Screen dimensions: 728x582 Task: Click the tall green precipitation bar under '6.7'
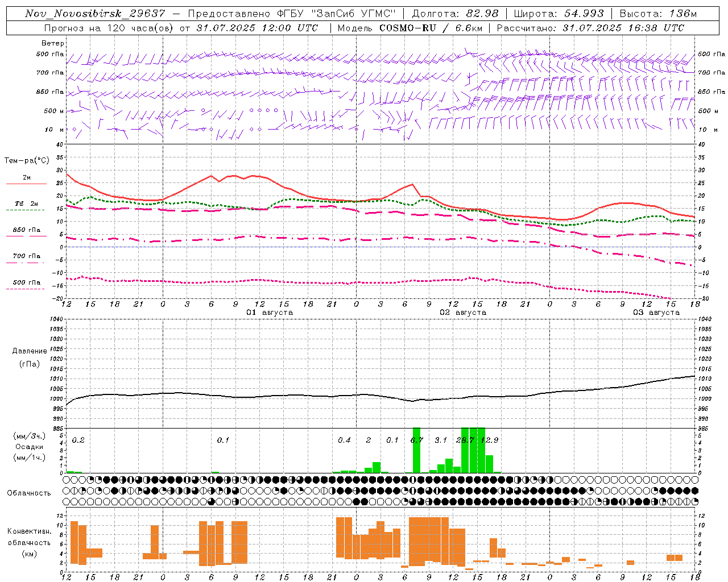416,450
